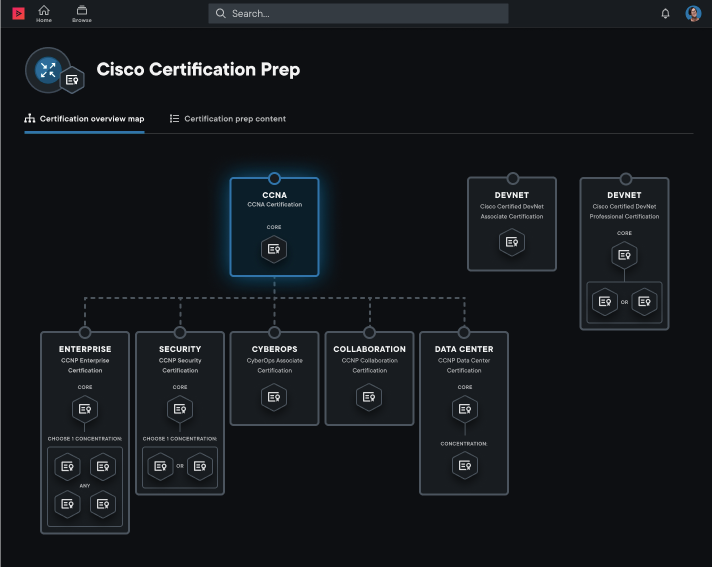
Task: Open the DevNet Professional core icon
Action: 624,255
